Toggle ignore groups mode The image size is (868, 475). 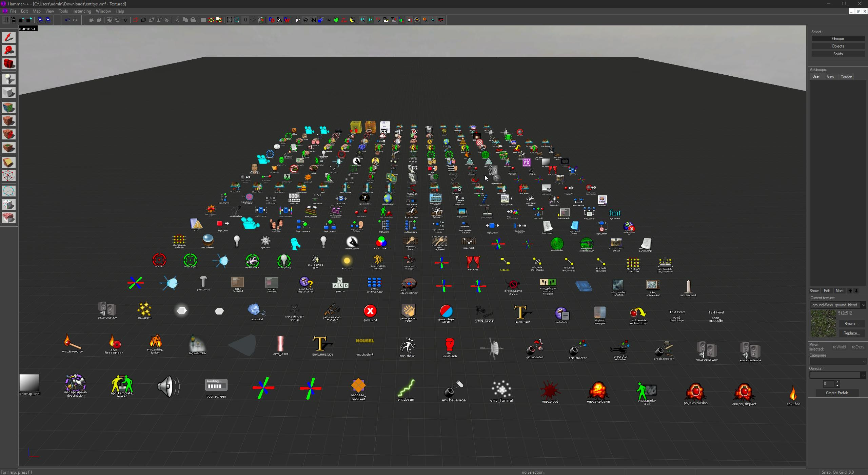[125, 20]
